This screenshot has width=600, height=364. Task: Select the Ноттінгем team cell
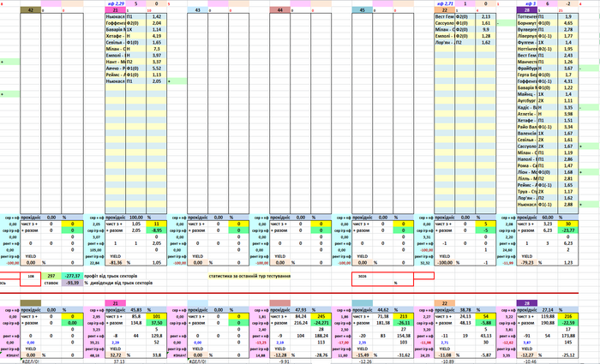[x=527, y=49]
